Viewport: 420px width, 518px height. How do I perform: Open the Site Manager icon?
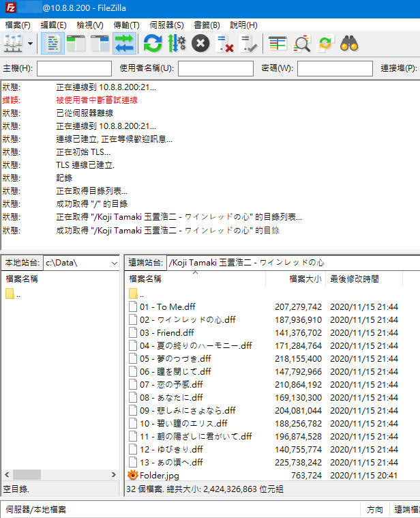click(13, 44)
